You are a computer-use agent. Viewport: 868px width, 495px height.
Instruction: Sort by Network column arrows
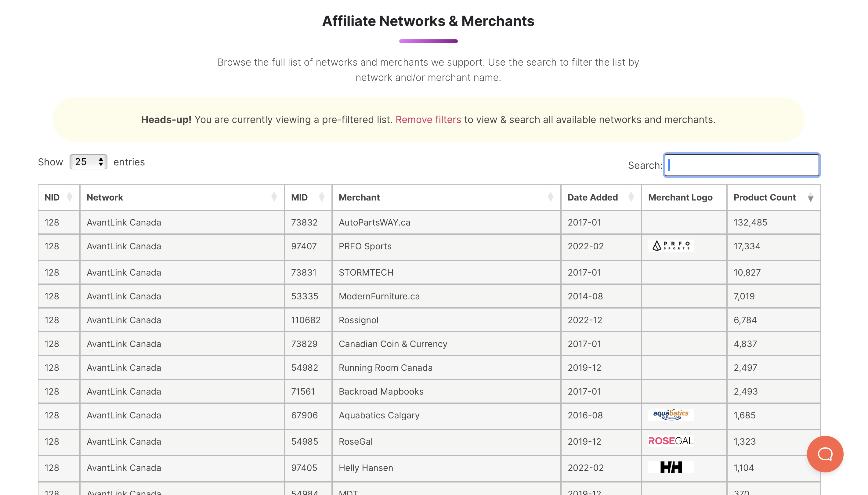[x=274, y=197]
